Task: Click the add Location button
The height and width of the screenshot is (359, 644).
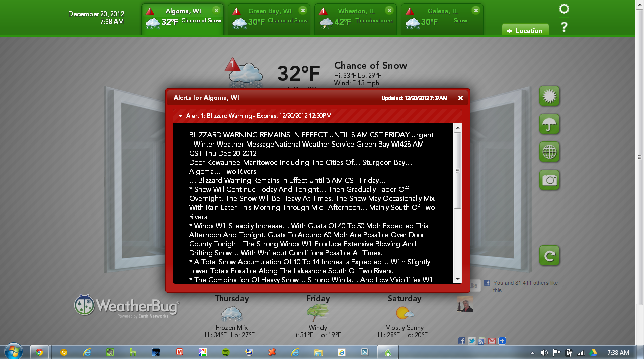Action: (525, 30)
